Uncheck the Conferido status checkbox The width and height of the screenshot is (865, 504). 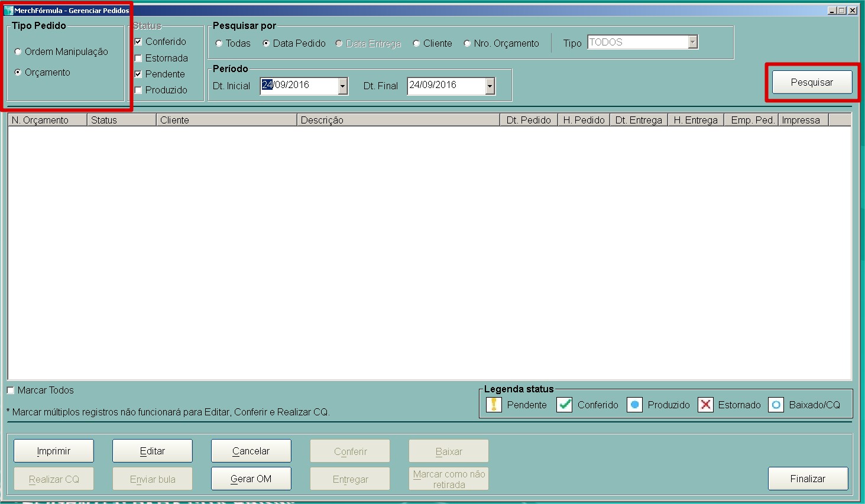click(138, 42)
